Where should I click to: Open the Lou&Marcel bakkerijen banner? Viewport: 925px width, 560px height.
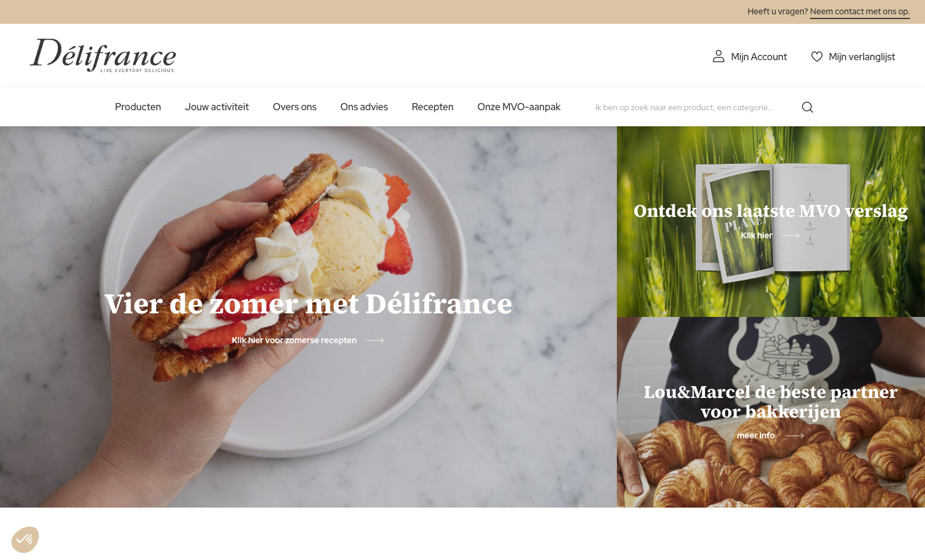pos(771,412)
